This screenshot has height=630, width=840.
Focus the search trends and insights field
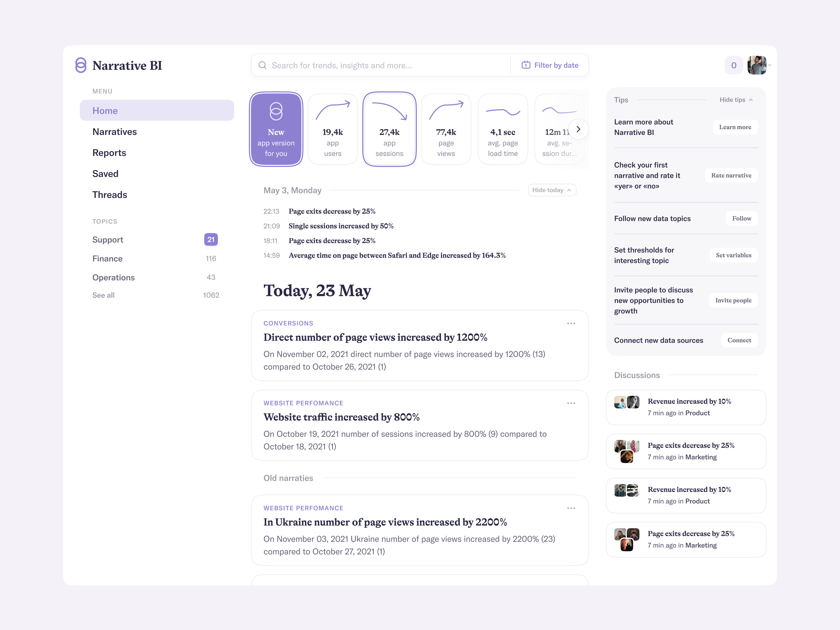click(387, 65)
